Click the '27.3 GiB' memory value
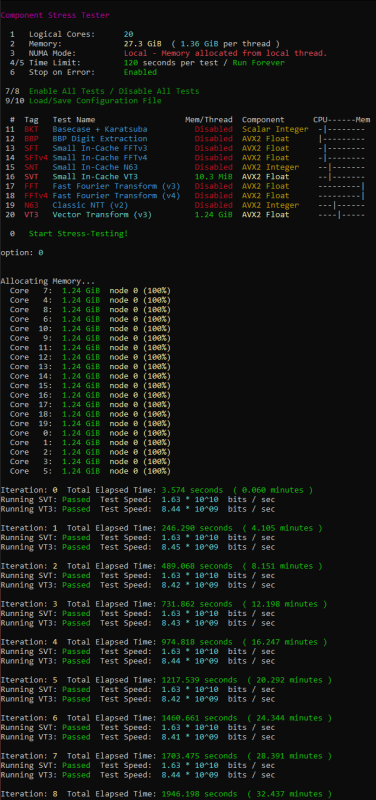This screenshot has height=800, width=376. click(x=142, y=44)
